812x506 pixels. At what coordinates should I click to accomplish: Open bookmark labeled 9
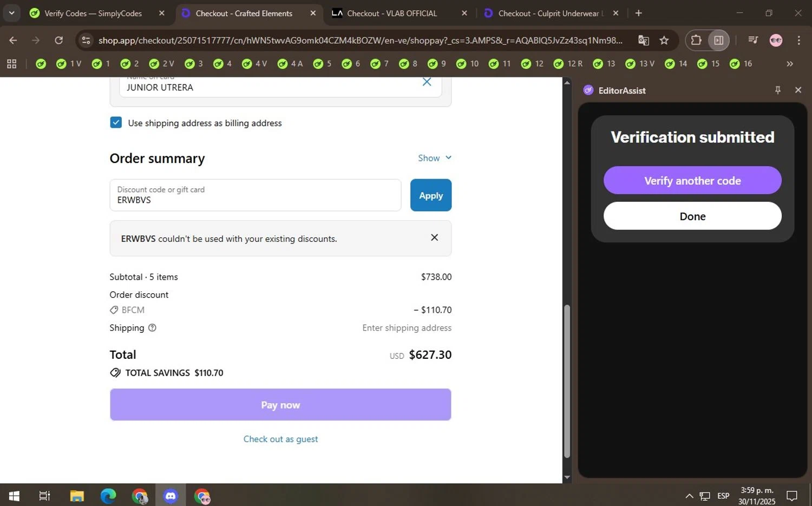436,64
